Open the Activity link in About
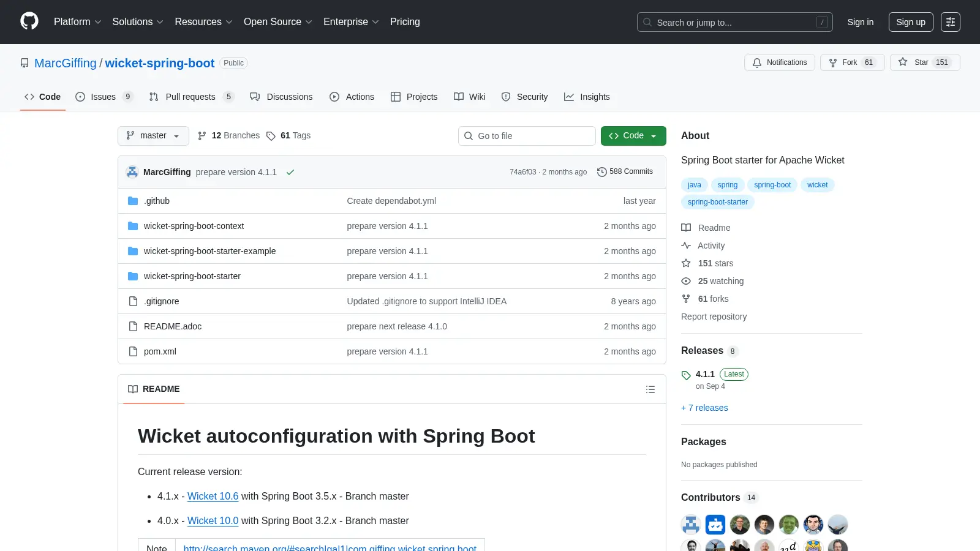 click(x=703, y=246)
